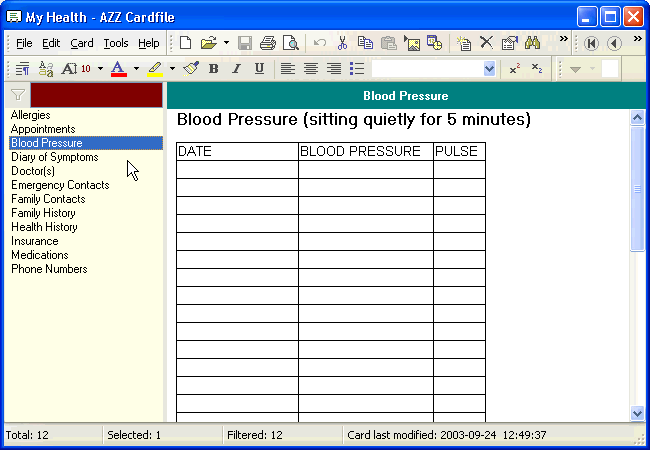Click the bulleted list icon
650x450 pixels.
357,68
